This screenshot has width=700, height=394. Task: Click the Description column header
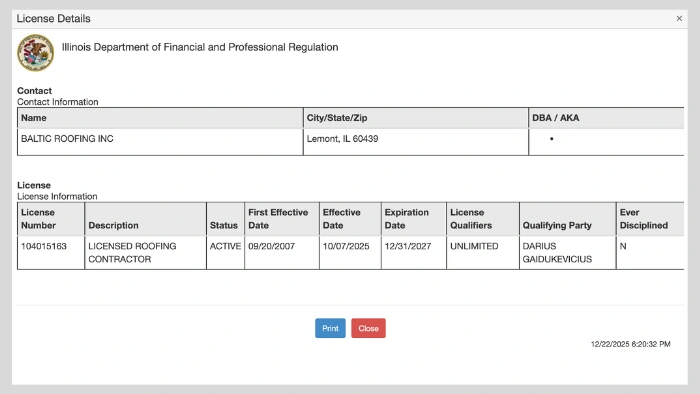coord(146,219)
